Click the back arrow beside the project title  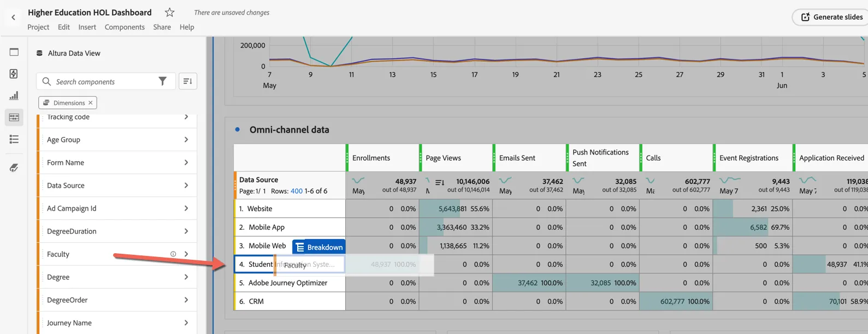tap(14, 17)
